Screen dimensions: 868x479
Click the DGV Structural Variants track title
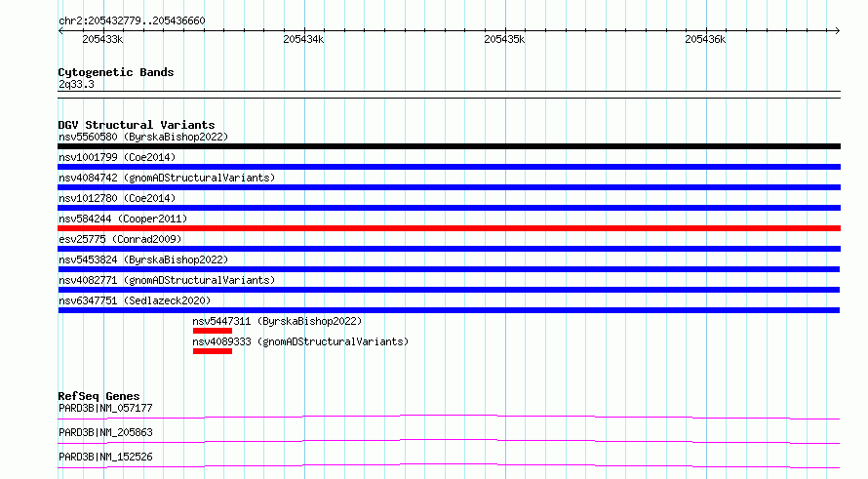(x=137, y=125)
